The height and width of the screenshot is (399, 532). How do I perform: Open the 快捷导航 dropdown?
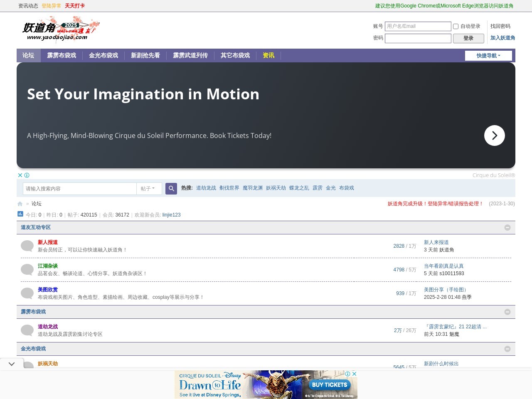(x=488, y=56)
